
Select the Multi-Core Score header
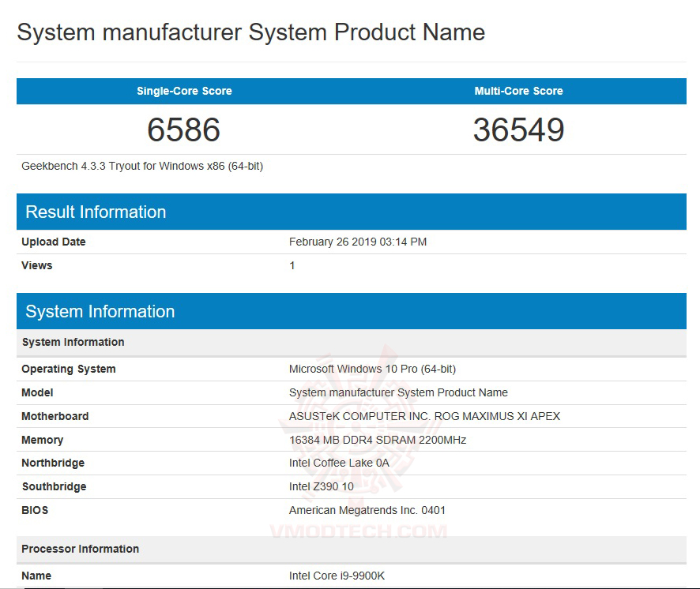point(518,91)
